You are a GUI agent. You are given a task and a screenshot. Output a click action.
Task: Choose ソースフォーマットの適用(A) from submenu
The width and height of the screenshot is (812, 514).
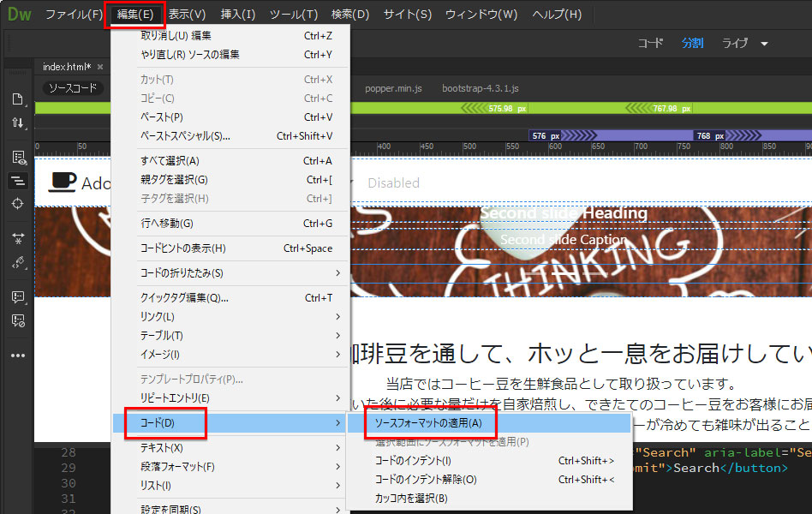[x=428, y=423]
